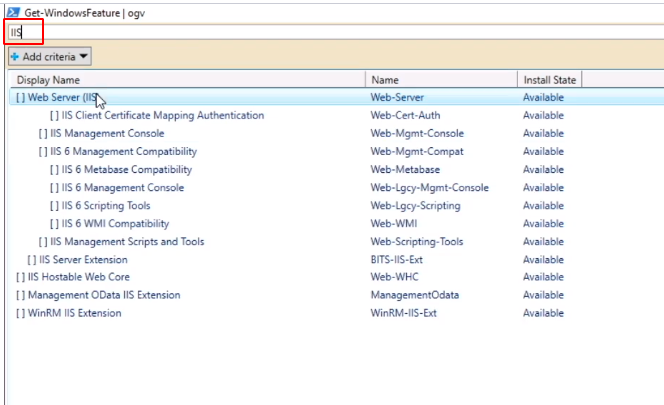
Task: Click the blue plus icon on Add criteria
Action: pos(15,56)
